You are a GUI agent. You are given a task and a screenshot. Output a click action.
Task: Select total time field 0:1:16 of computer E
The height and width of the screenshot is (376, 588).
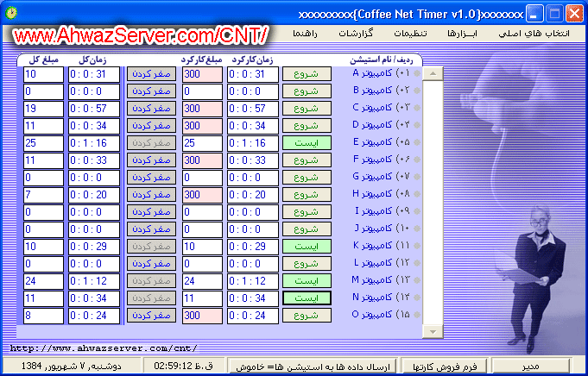coord(94,143)
